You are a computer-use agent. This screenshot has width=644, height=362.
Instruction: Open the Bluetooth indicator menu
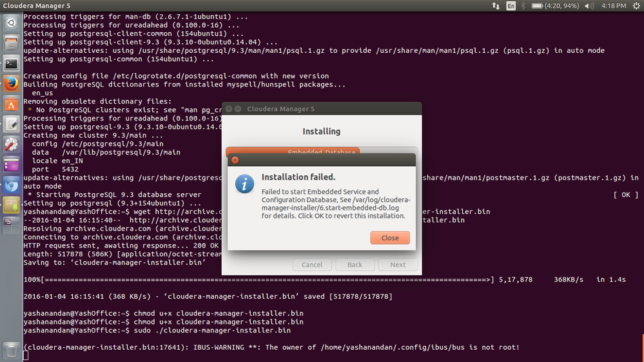(523, 6)
